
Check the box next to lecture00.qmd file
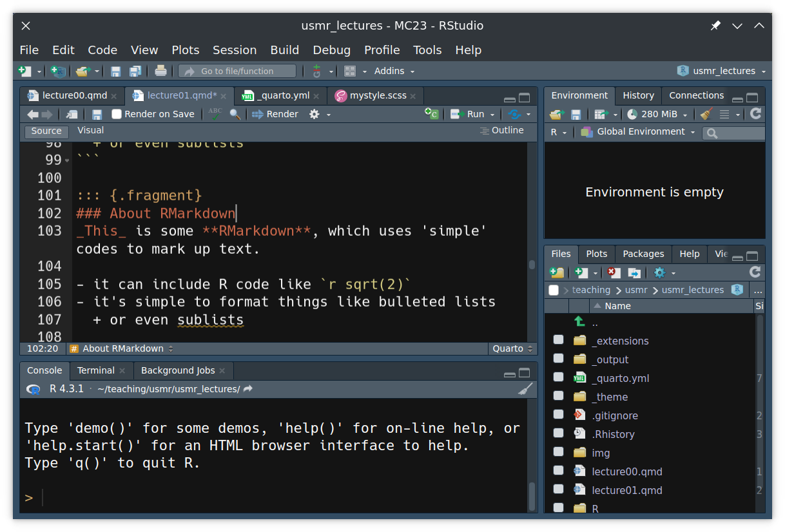558,471
